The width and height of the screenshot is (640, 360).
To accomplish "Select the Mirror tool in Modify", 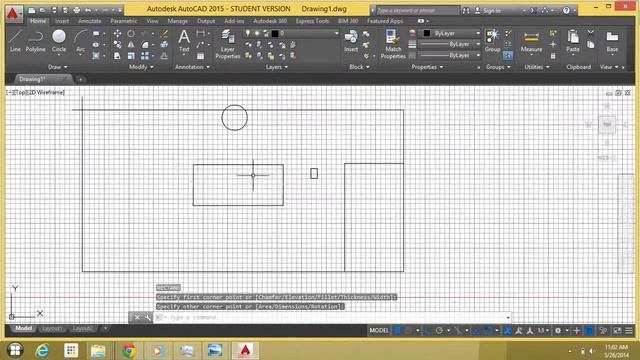I will [x=131, y=44].
